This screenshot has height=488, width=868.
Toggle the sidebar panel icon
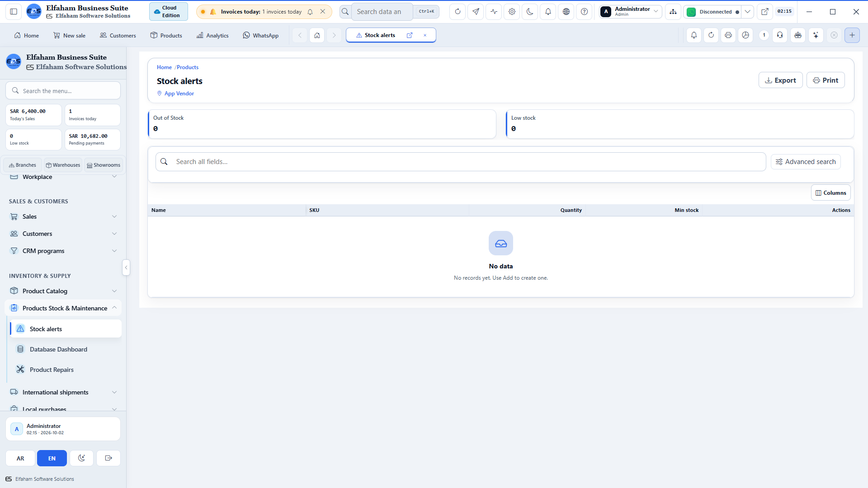coord(14,12)
